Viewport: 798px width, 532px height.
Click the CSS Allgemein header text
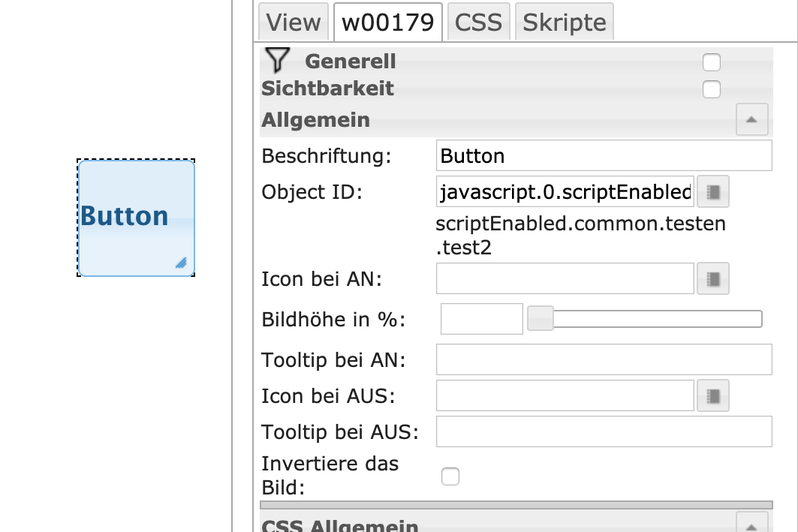click(x=340, y=525)
